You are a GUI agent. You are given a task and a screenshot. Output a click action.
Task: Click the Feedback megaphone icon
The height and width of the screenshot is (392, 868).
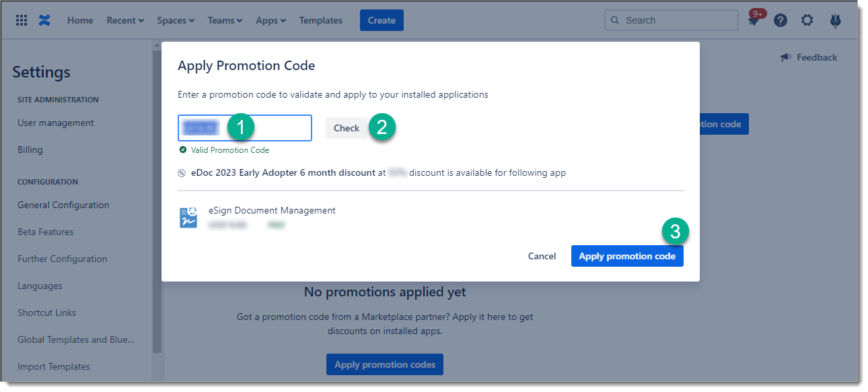click(x=785, y=57)
